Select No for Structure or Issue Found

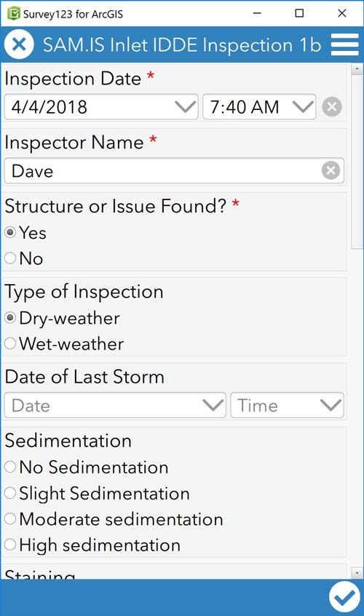click(24, 258)
